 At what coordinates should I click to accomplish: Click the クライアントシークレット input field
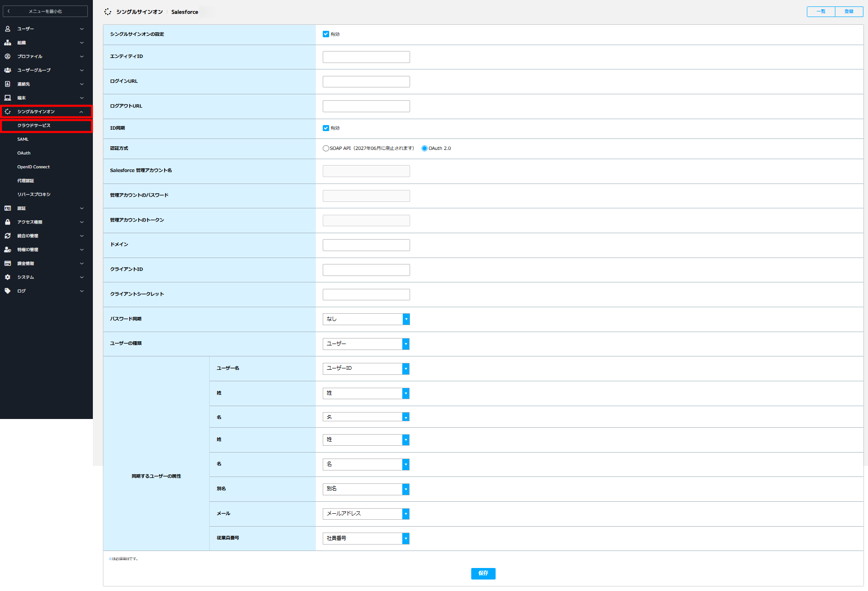[366, 294]
